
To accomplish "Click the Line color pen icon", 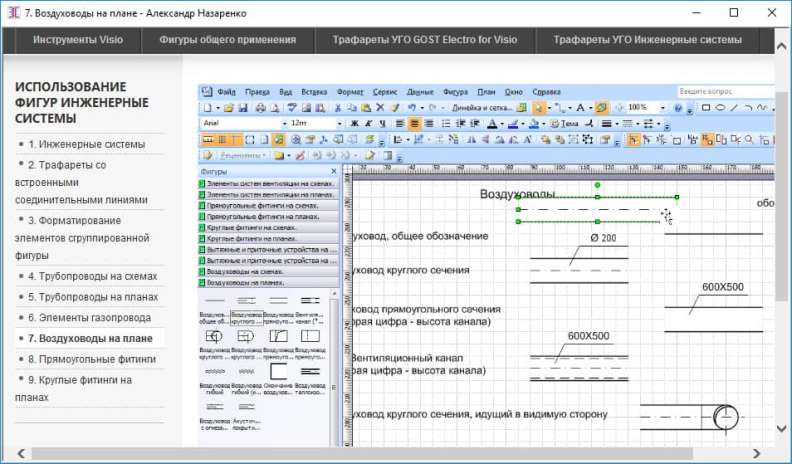I will point(513,123).
